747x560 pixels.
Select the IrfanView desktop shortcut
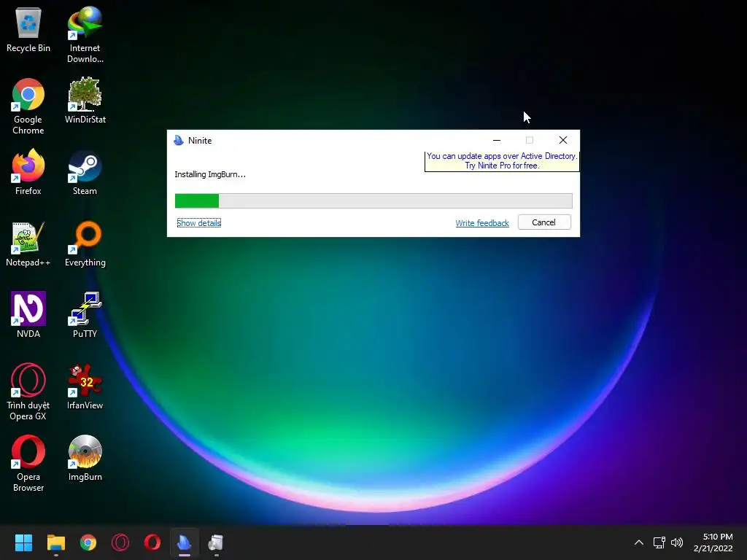click(x=85, y=386)
